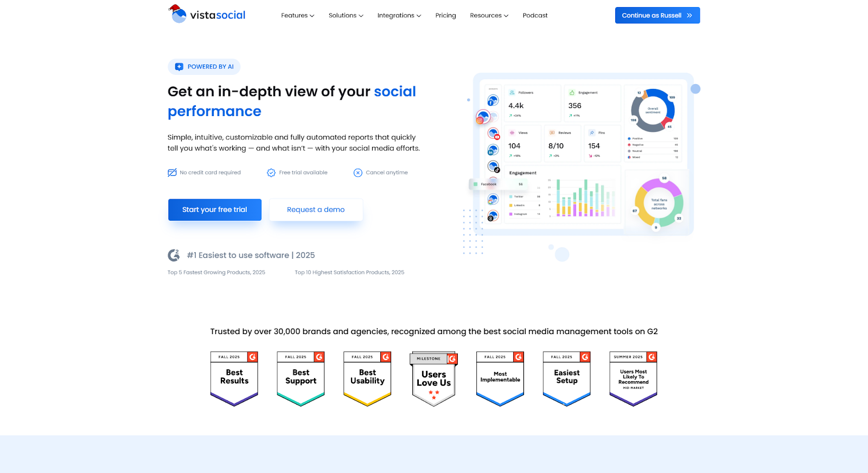868x473 pixels.
Task: Click Continue as Russell button
Action: click(657, 15)
